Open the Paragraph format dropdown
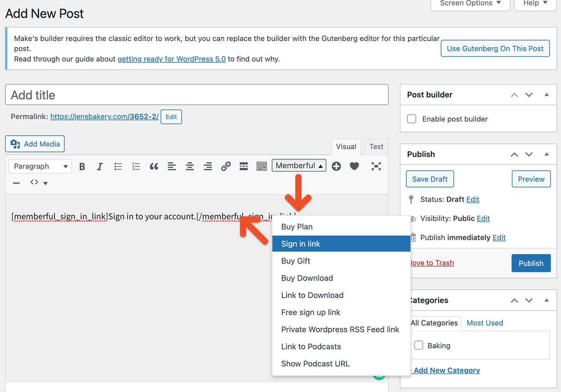Screen dimensions: 561x392 [40, 166]
